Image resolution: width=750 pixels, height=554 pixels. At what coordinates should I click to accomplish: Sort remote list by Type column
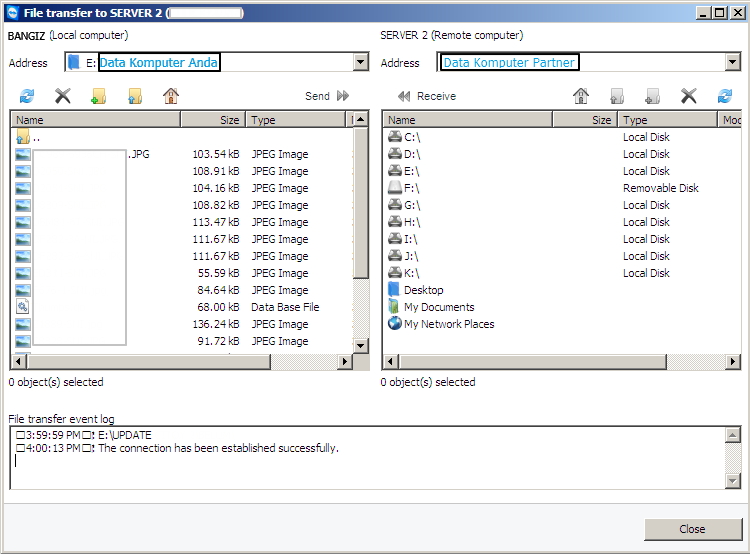pos(668,120)
